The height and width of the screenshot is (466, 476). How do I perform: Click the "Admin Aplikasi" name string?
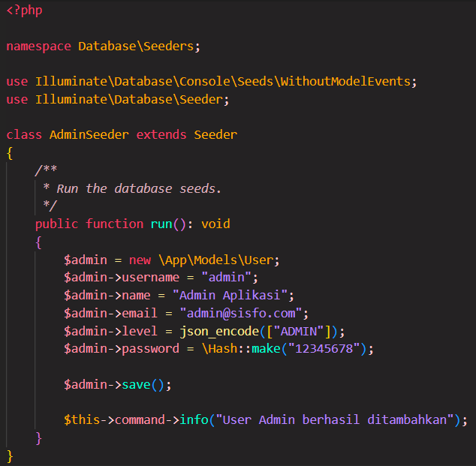click(230, 295)
